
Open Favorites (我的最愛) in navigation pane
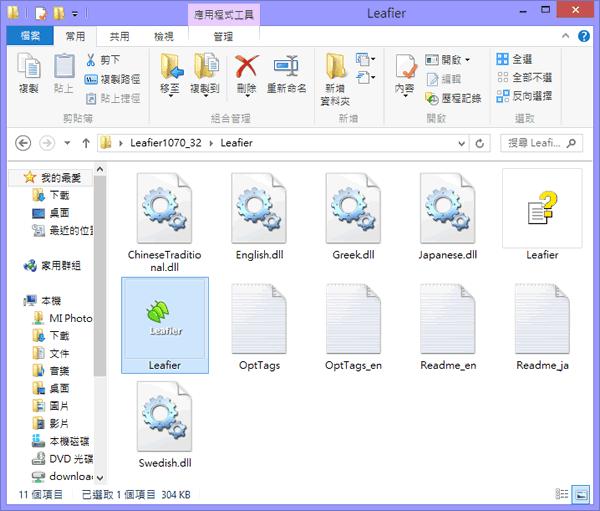[52, 178]
